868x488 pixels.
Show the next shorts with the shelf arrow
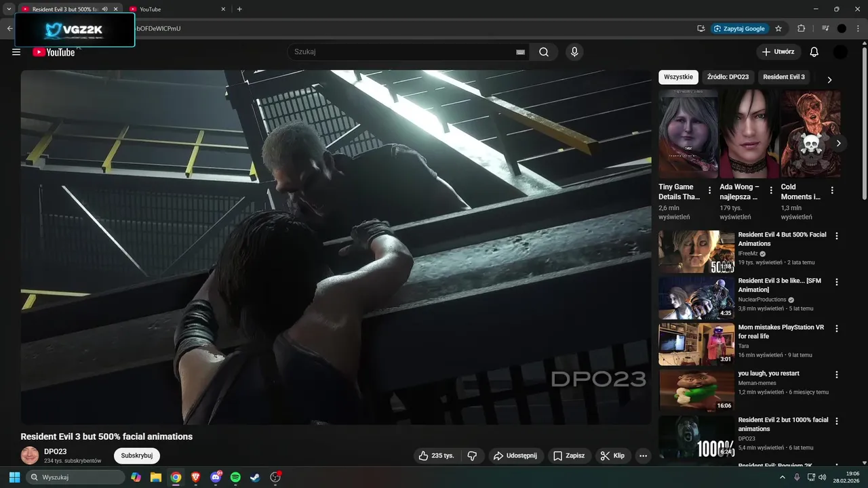click(839, 143)
